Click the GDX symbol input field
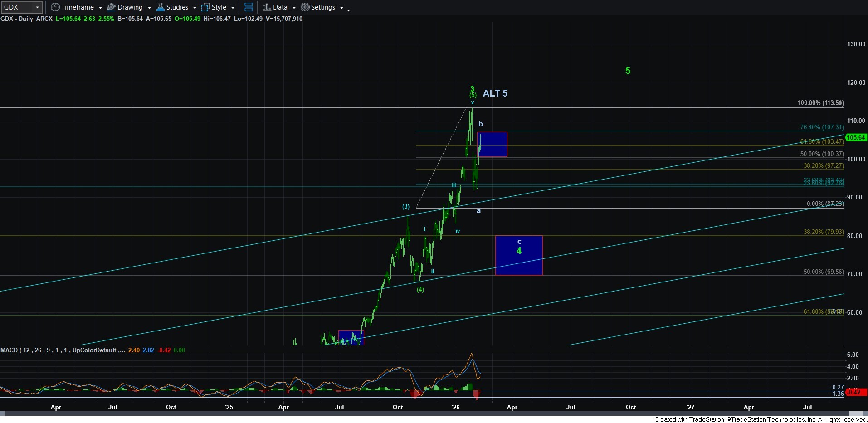The height and width of the screenshot is (423, 868). point(17,7)
